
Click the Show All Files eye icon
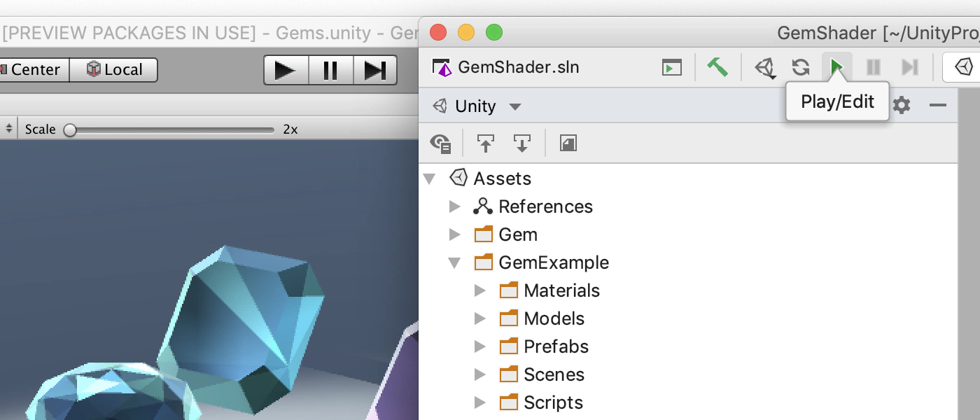(440, 143)
